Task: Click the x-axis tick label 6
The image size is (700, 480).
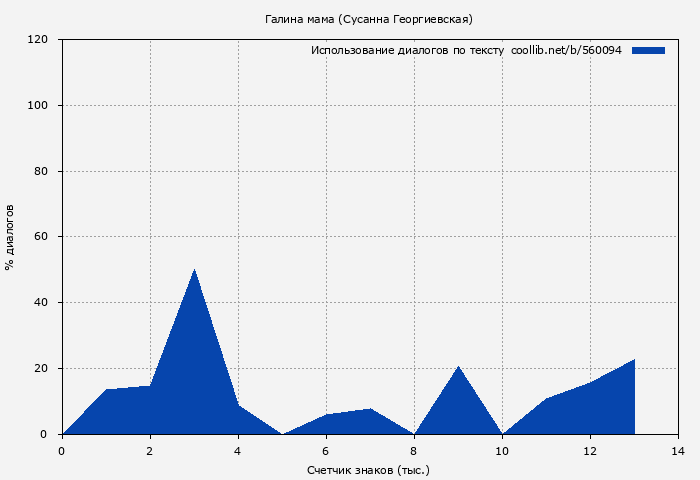Action: point(326,451)
